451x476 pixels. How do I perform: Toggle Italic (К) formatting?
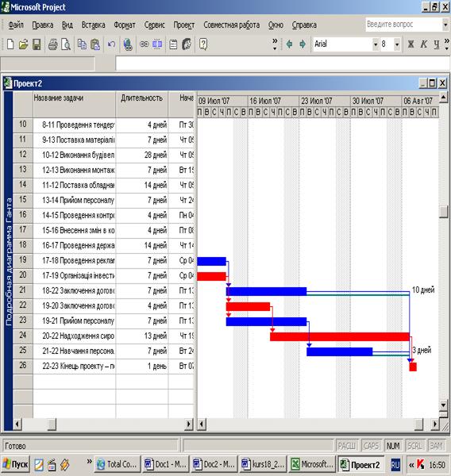(424, 44)
